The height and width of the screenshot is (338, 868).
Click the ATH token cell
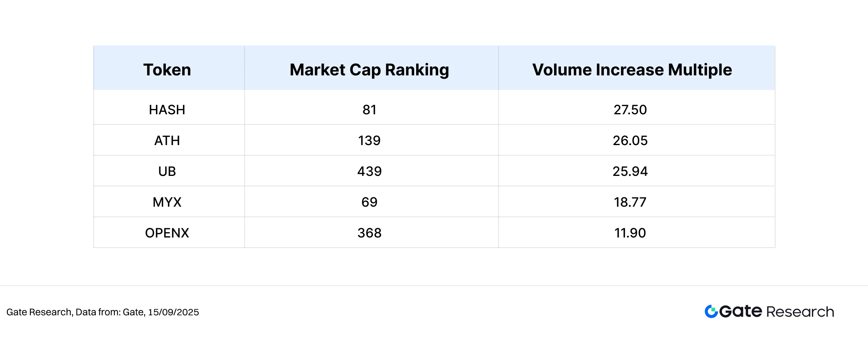pyautogui.click(x=167, y=141)
